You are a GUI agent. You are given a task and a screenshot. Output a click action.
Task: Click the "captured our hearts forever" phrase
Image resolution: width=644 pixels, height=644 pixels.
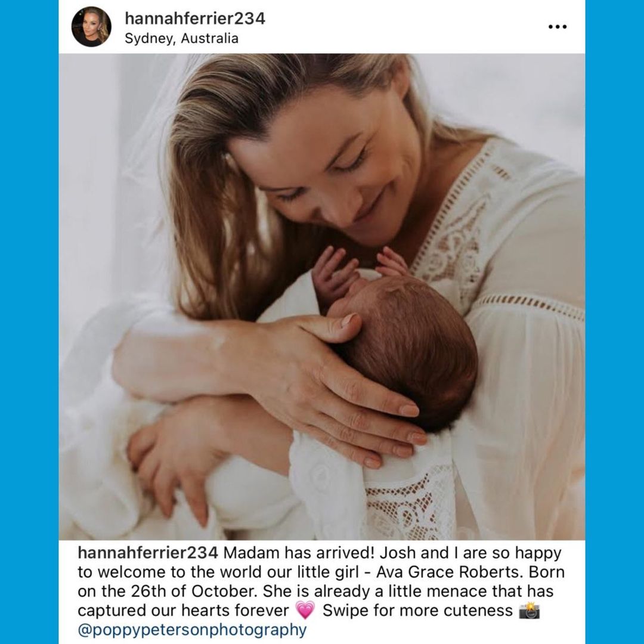pos(183,611)
